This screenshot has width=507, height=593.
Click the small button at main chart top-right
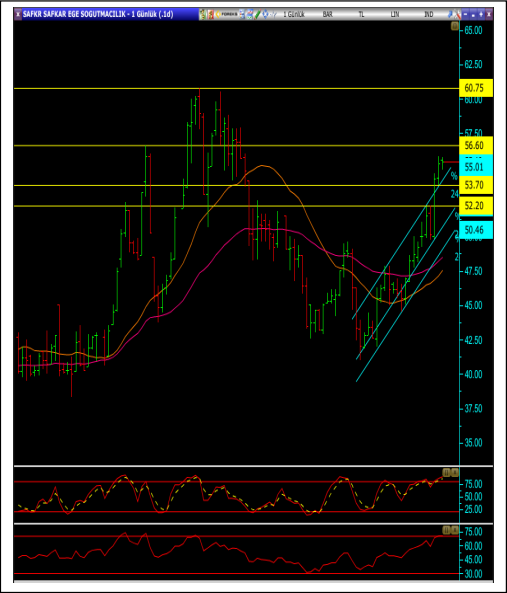[455, 26]
